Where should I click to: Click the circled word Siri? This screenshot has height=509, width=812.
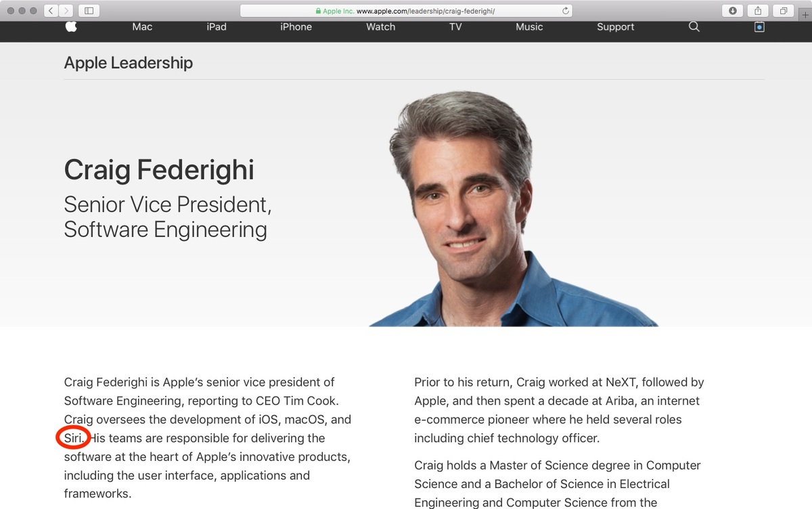[x=73, y=438]
